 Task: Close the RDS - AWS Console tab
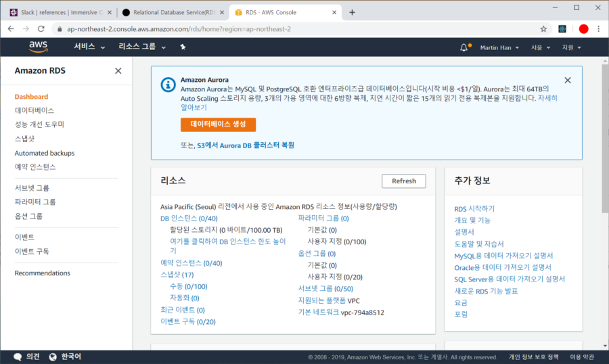tap(334, 12)
